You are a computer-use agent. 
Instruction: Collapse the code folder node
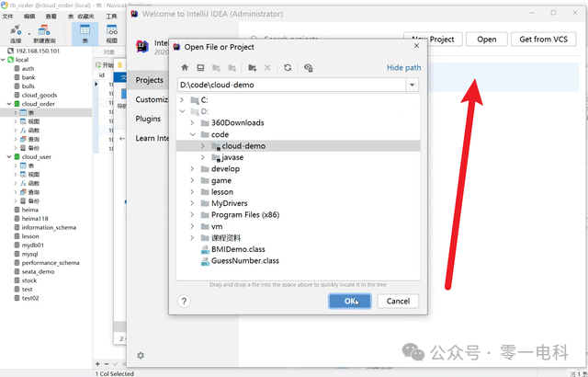pyautogui.click(x=192, y=134)
